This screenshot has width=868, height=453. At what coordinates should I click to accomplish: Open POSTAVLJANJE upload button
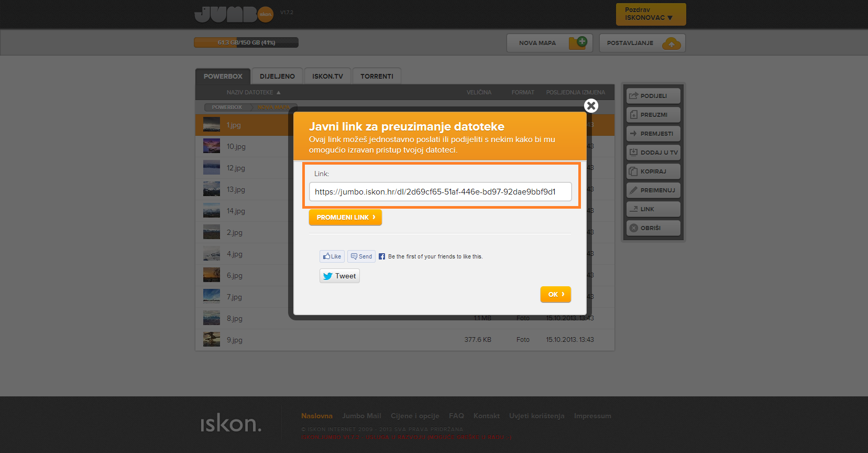(642, 43)
